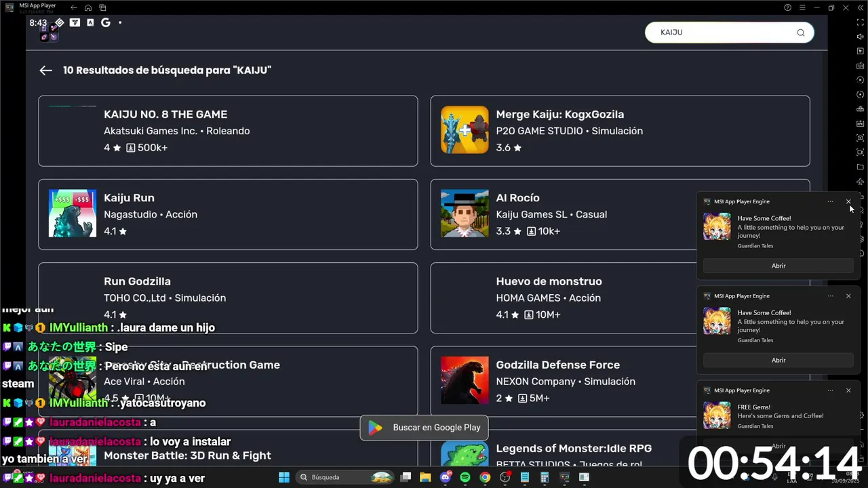Open Google Chrome from the taskbar
Screen dimensions: 868x488
click(x=485, y=477)
